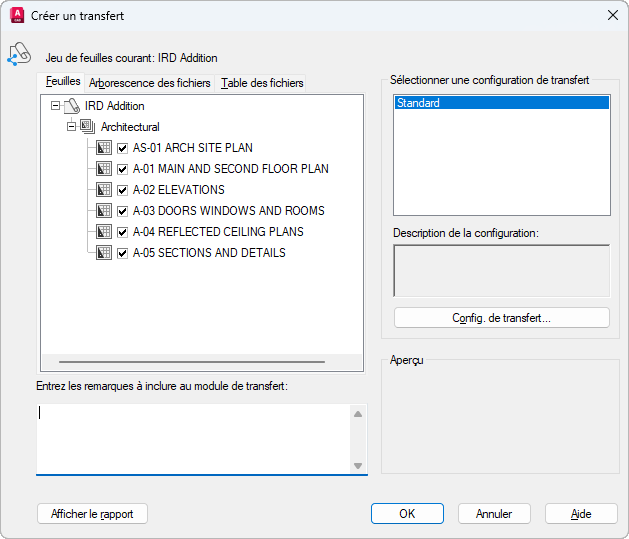The height and width of the screenshot is (539, 629).
Task: Click the sheet list horizontal scrollbar
Action: [192, 362]
